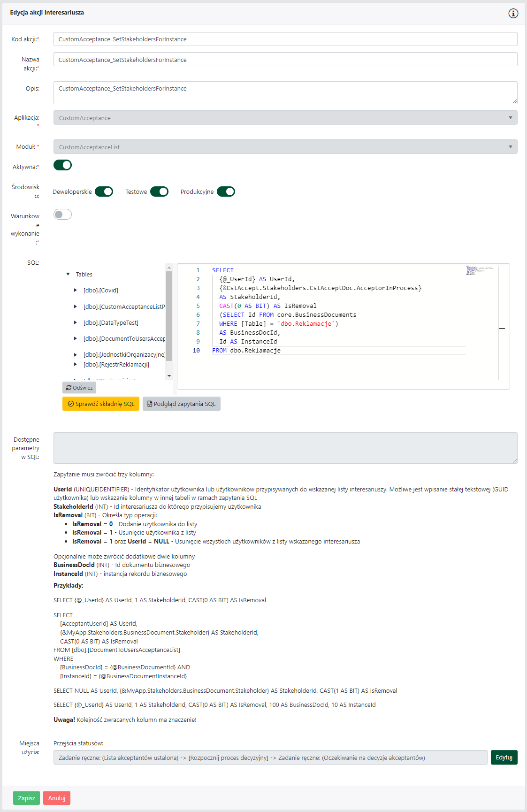The width and height of the screenshot is (527, 812).
Task: Click the table tree scrollbar up arrow
Action: (169, 268)
